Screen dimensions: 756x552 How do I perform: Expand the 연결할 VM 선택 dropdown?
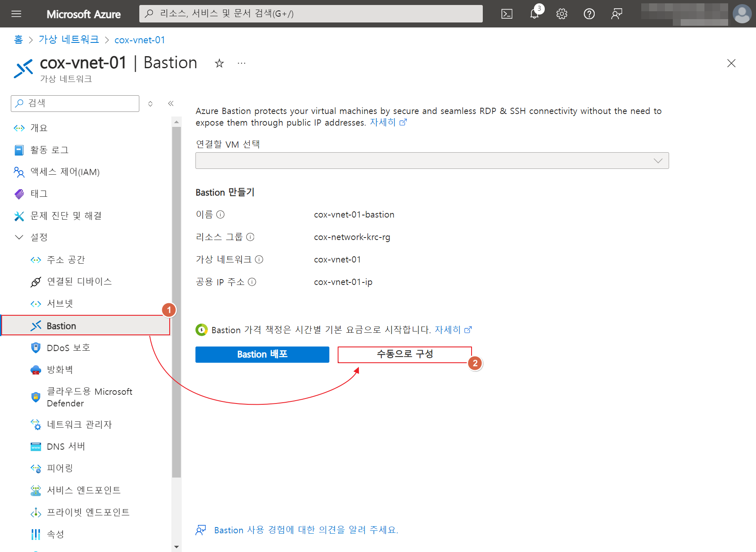432,161
